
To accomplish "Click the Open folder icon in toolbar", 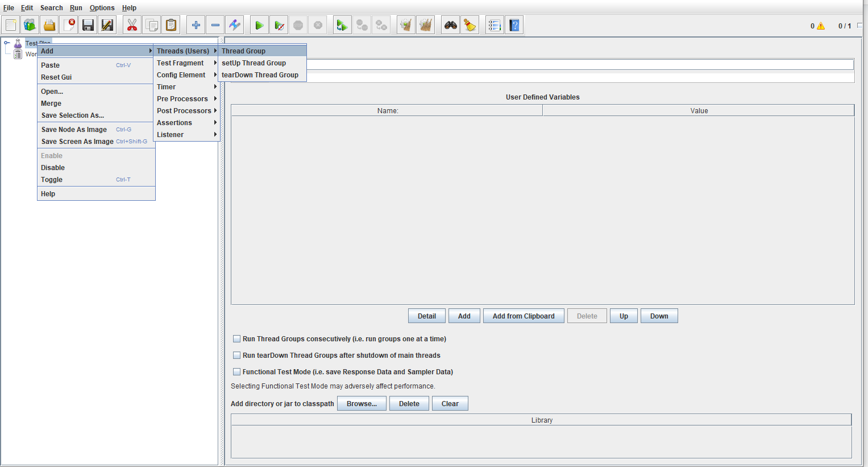I will tap(49, 25).
